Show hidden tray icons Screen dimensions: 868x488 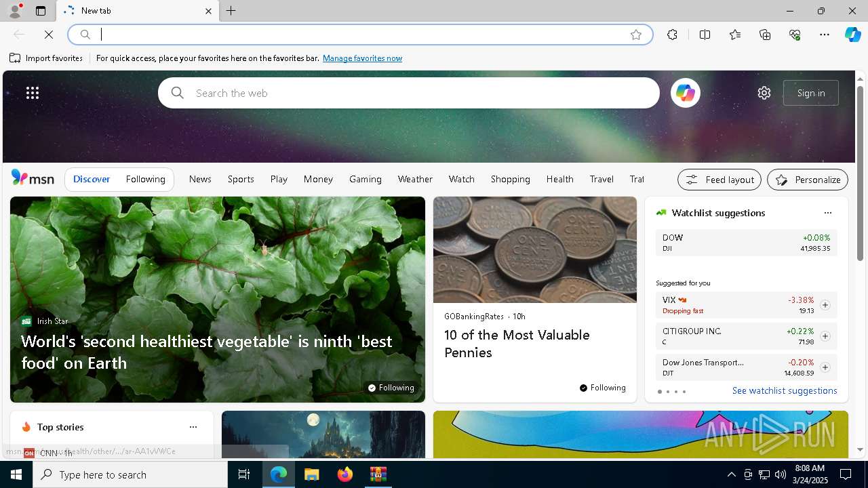click(x=731, y=474)
